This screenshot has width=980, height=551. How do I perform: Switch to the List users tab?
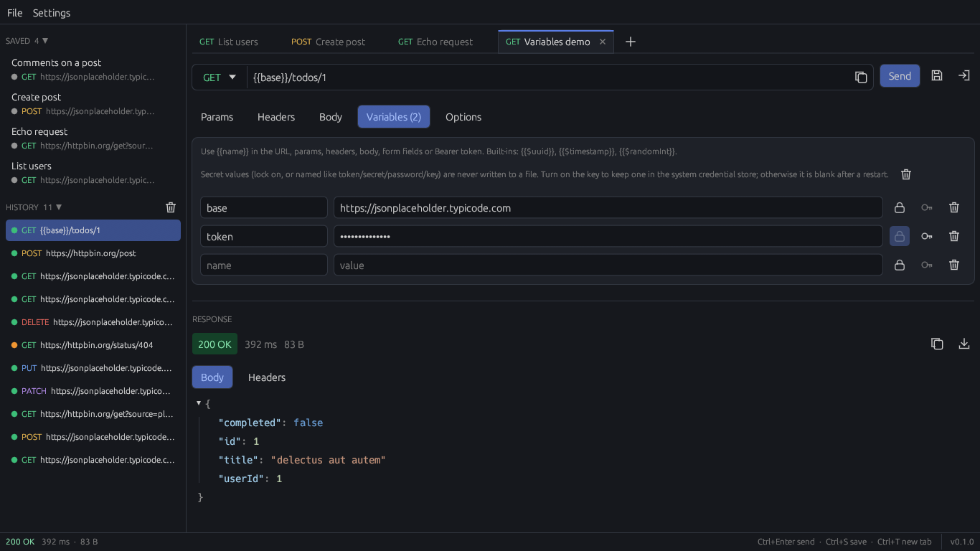[229, 42]
